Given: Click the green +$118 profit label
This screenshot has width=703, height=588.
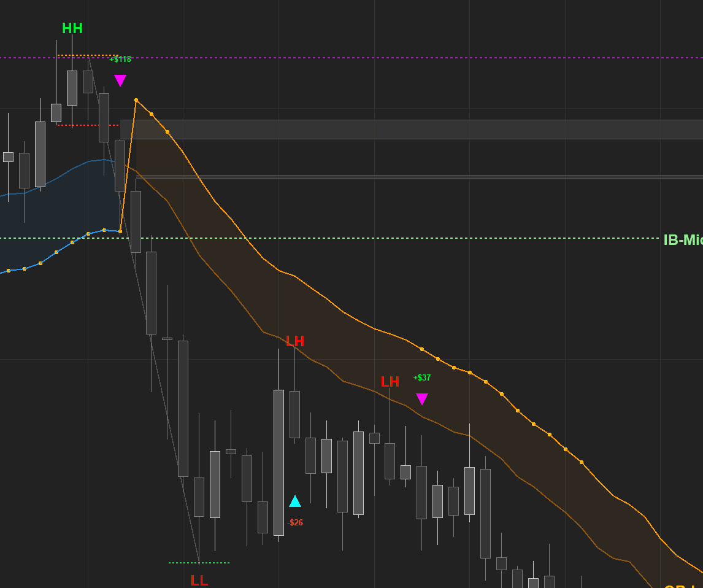Looking at the screenshot, I should 120,60.
